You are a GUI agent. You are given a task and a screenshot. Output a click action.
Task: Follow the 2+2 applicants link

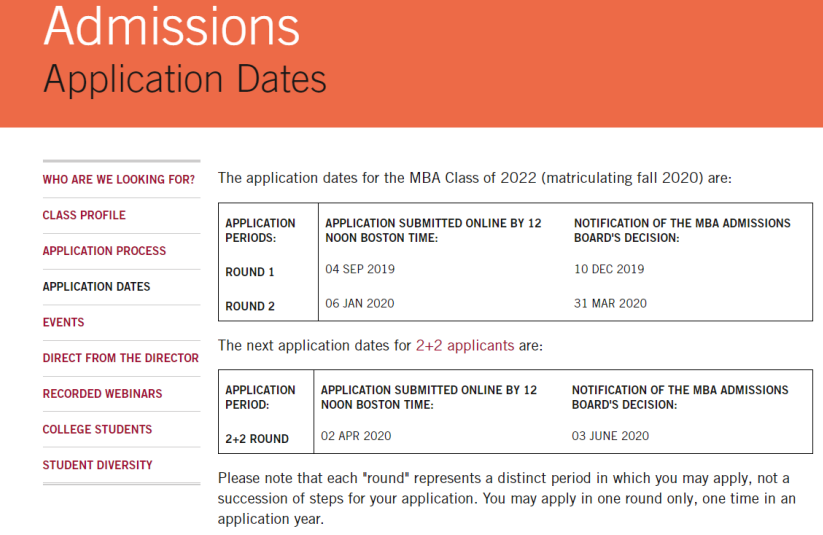point(464,346)
